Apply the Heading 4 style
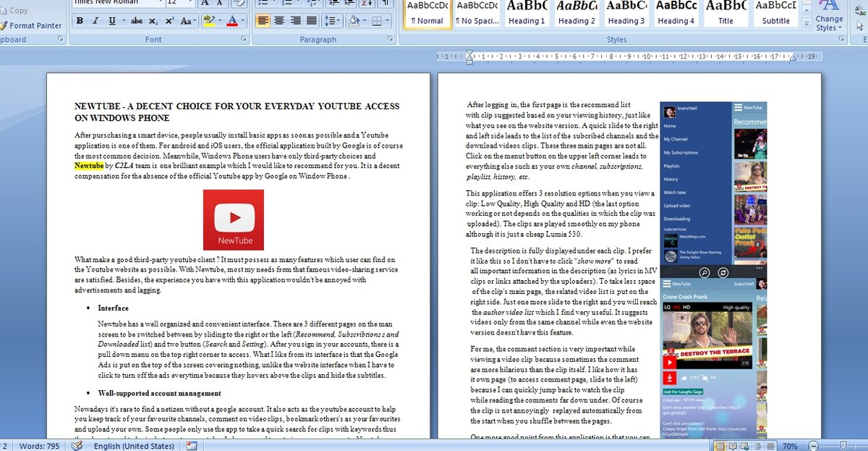868x451 pixels. 676,14
